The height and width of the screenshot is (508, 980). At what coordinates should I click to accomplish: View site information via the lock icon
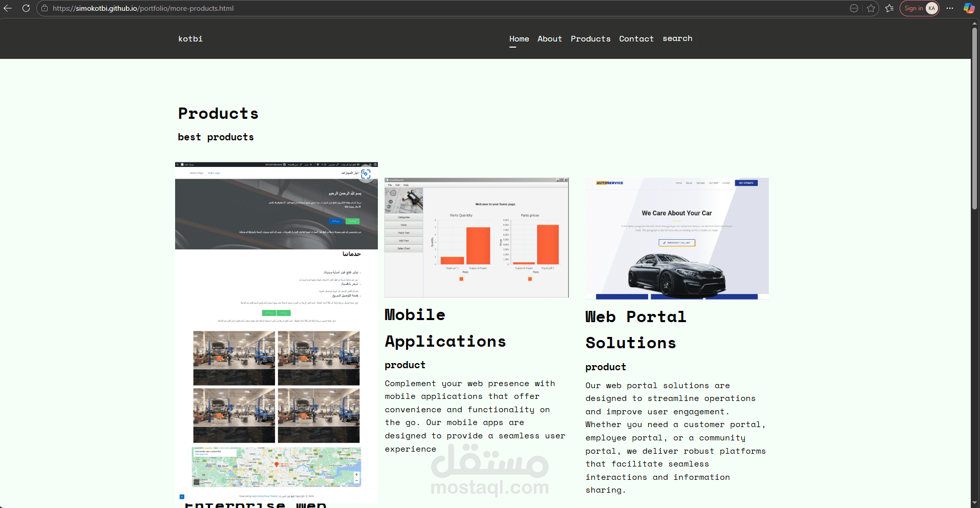pos(45,8)
